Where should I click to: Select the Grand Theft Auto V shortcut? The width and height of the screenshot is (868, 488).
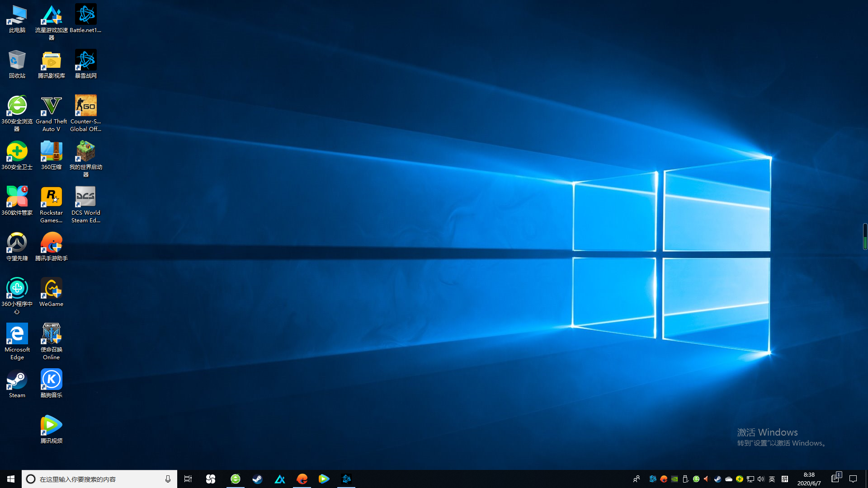[52, 114]
